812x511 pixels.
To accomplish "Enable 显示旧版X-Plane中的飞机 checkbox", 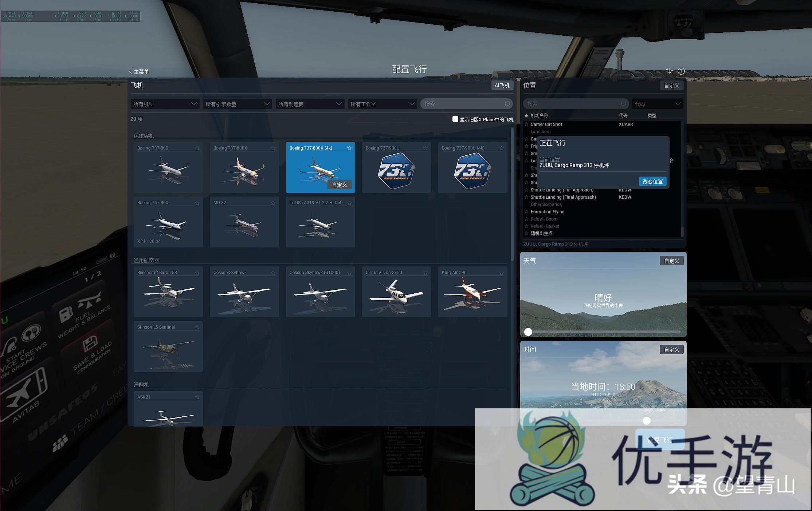I will (x=455, y=119).
